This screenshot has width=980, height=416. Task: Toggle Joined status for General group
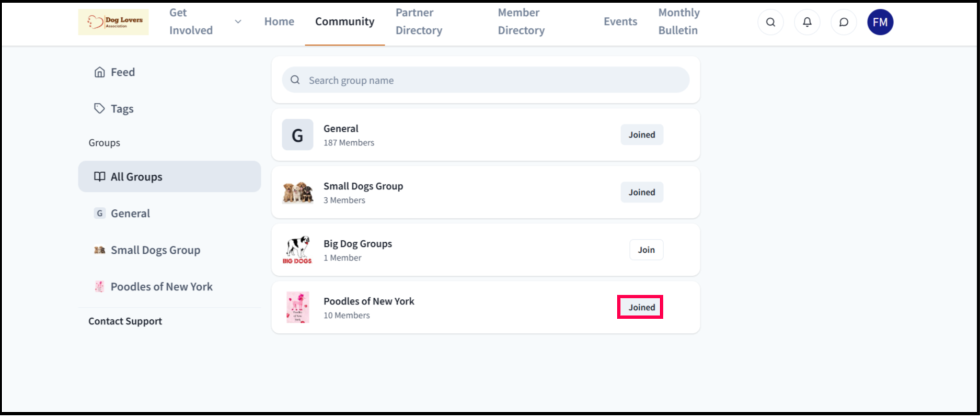[x=642, y=134]
